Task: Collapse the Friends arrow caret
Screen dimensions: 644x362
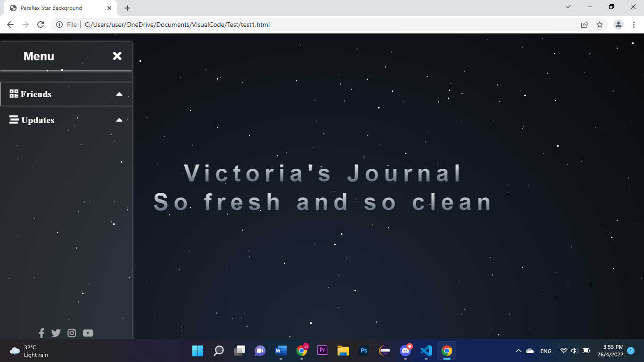Action: pos(119,94)
